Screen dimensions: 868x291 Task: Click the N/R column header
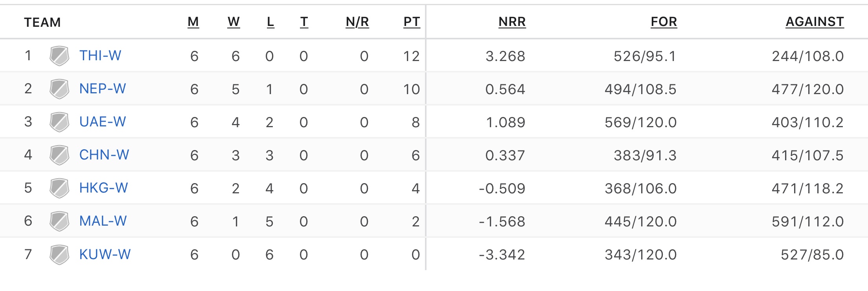357,22
